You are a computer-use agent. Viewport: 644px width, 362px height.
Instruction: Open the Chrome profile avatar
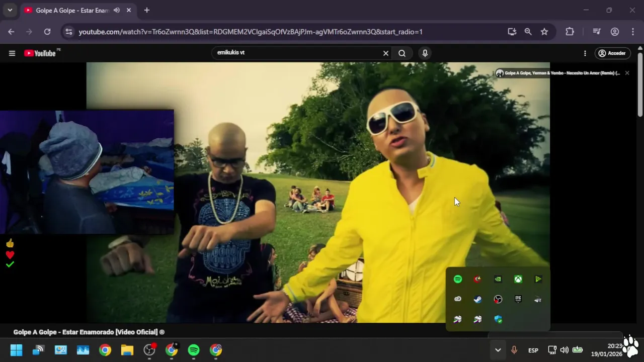click(x=615, y=32)
